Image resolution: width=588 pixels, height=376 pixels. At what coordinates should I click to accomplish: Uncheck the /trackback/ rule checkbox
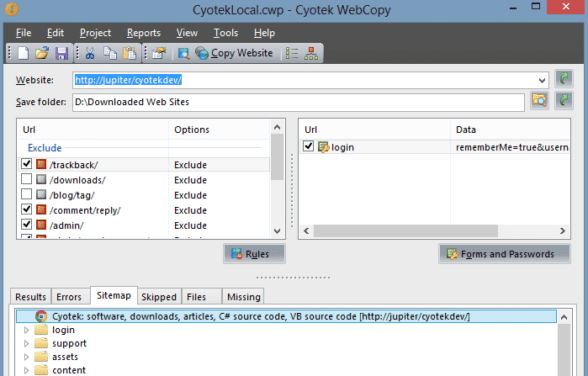(26, 164)
